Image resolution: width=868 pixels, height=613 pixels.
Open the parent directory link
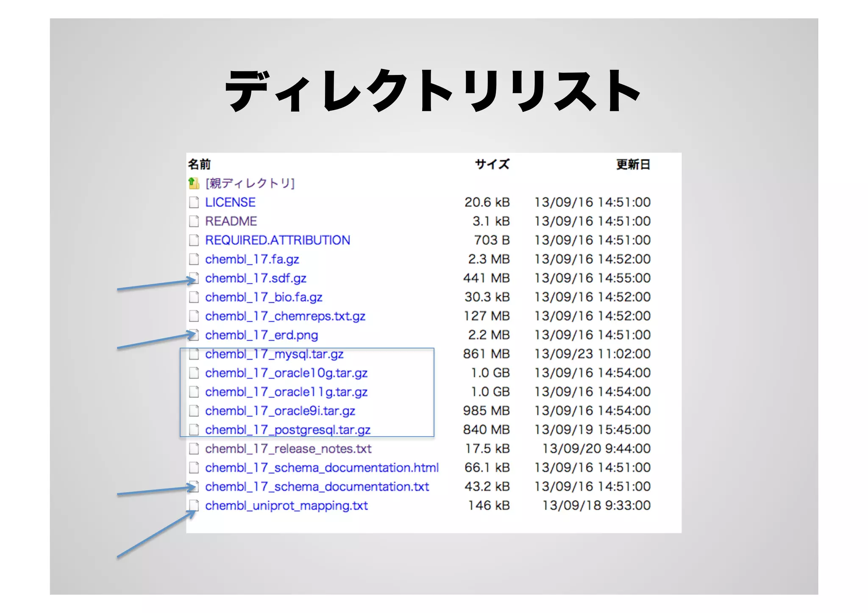pyautogui.click(x=250, y=183)
